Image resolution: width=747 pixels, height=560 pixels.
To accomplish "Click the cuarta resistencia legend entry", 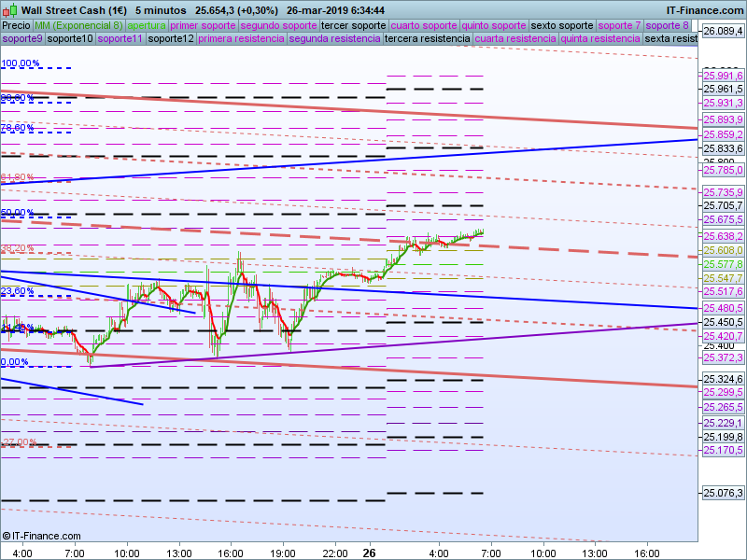I will point(515,38).
